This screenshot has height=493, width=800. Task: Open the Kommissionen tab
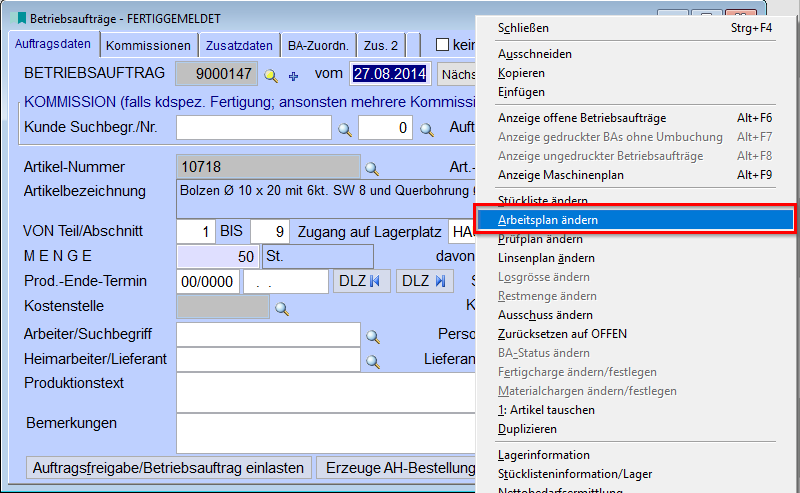[x=148, y=45]
